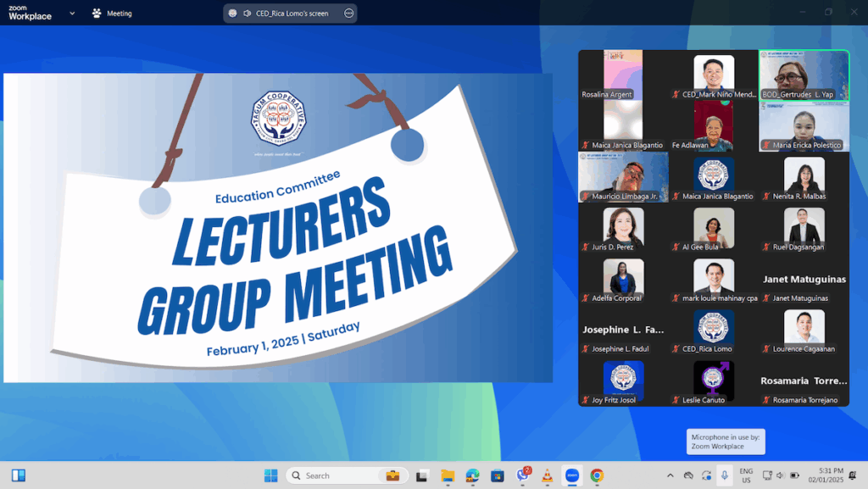868x489 pixels.
Task: Click the CED_Rica Lomo's screen label
Action: point(292,14)
